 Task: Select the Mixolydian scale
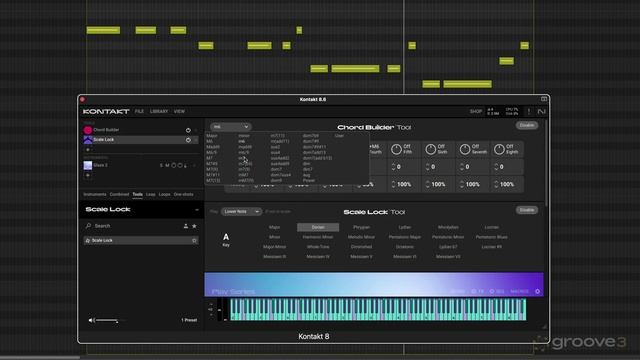click(x=448, y=227)
